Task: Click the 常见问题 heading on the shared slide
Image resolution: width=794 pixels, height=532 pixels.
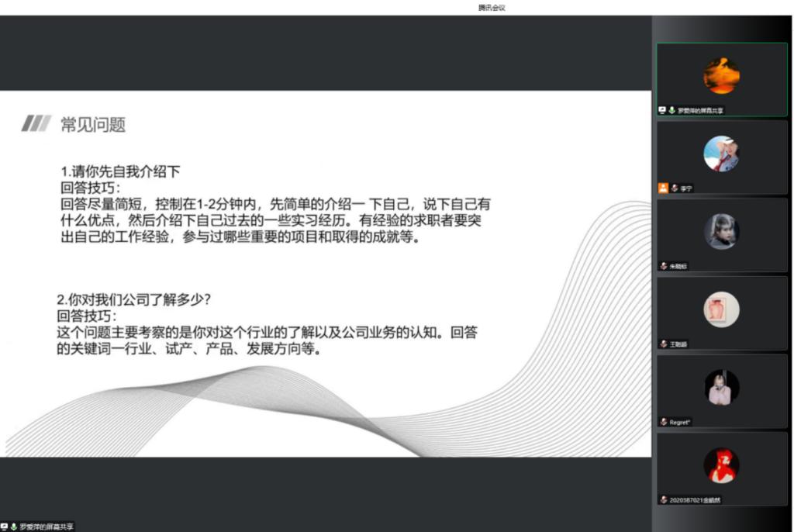Action: pyautogui.click(x=92, y=125)
